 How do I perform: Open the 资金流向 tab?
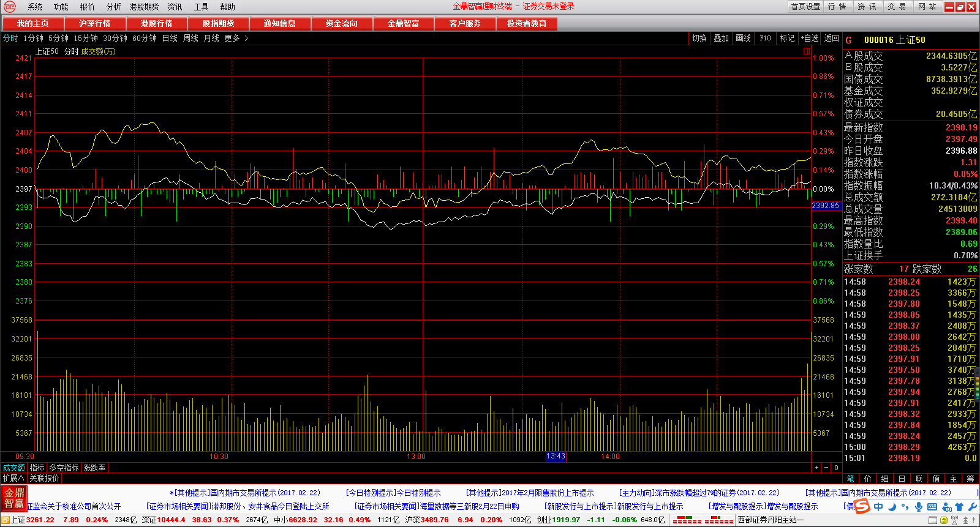point(342,23)
